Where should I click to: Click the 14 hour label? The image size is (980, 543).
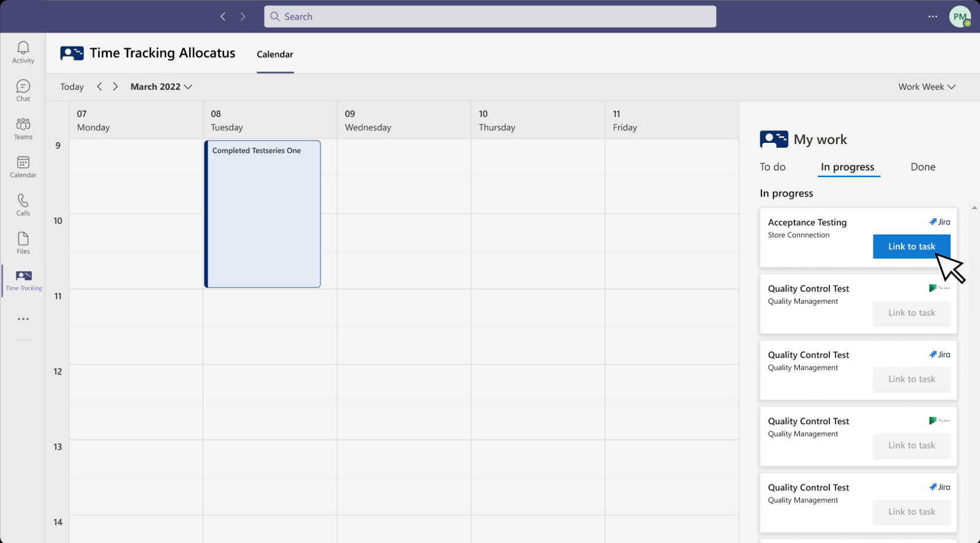58,522
